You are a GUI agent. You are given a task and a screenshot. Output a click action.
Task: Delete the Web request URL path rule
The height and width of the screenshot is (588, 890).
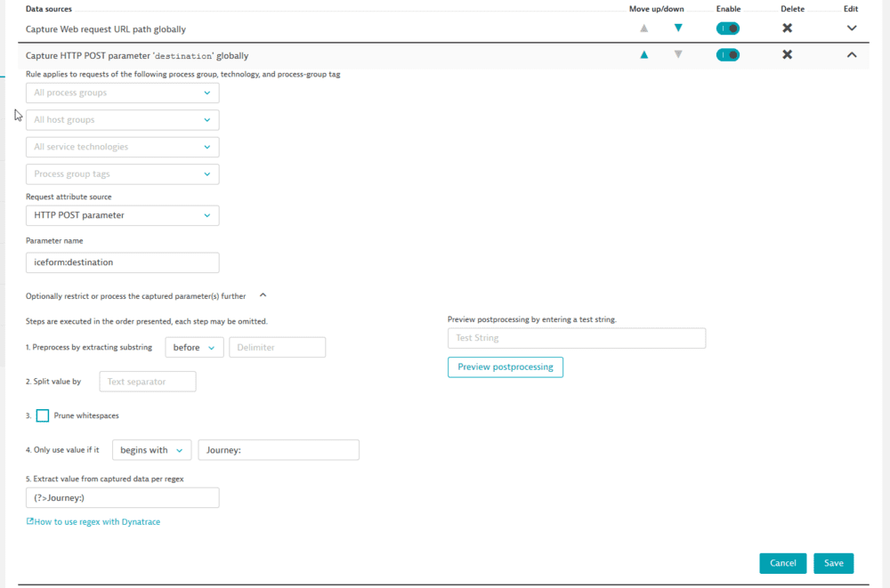[787, 28]
